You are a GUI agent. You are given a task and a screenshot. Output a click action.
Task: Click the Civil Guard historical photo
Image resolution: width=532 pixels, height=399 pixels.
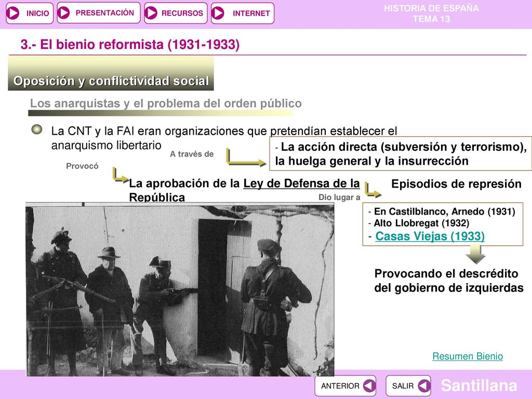click(180, 290)
